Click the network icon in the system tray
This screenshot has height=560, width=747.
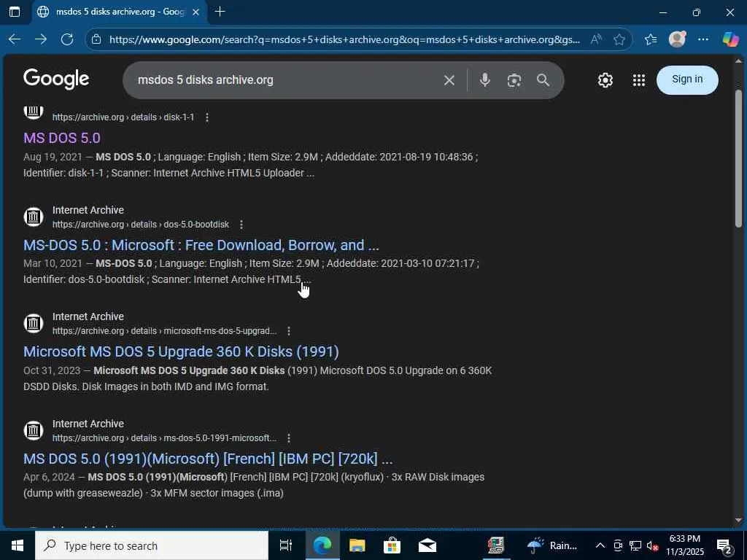[x=635, y=545]
